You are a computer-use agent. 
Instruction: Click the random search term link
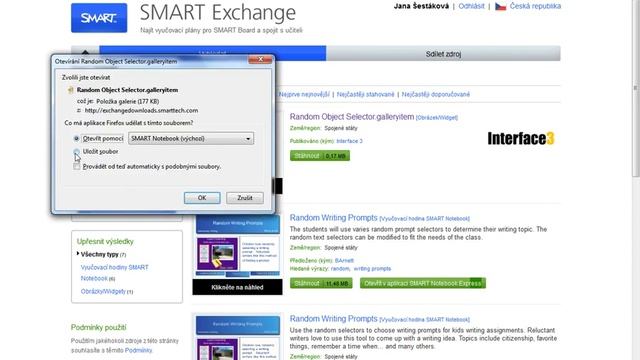coord(340,269)
